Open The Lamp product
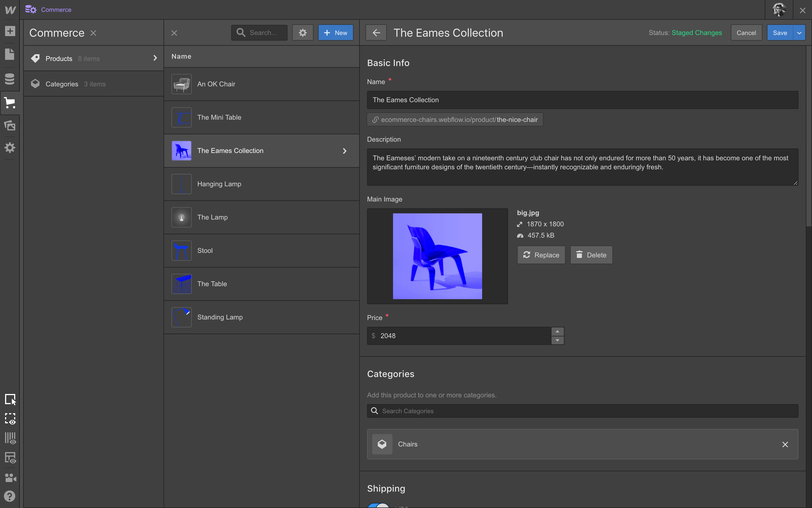 click(261, 217)
